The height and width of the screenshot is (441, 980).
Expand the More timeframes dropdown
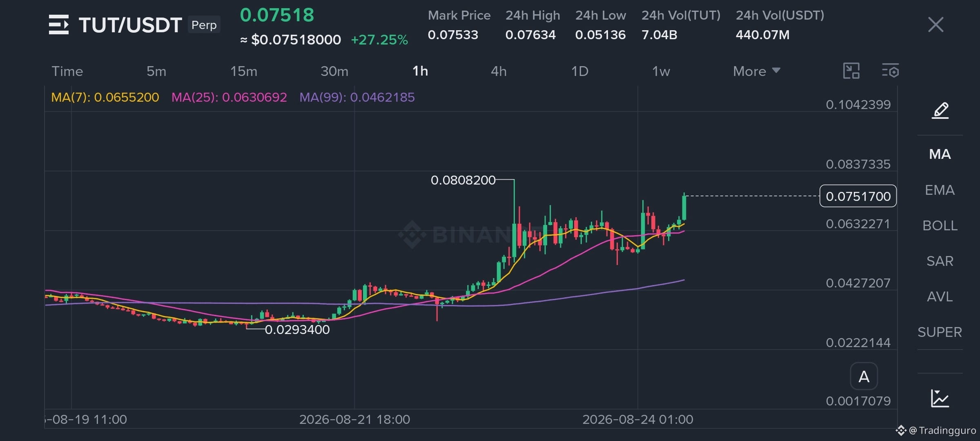click(757, 71)
